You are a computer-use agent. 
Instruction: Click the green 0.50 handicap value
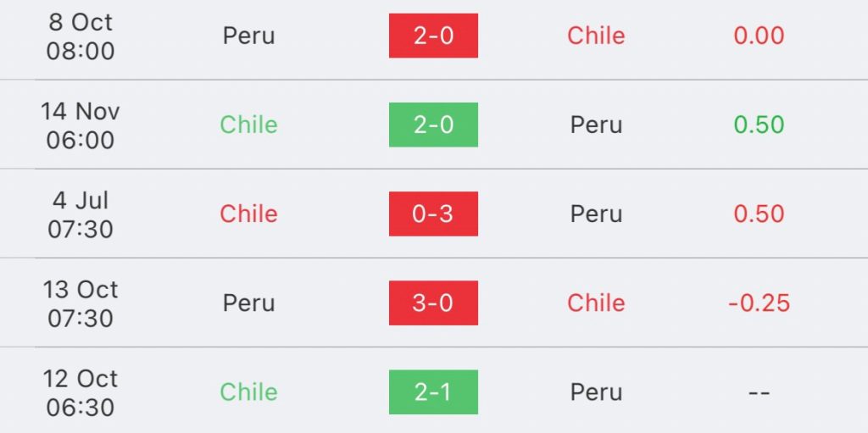759,125
